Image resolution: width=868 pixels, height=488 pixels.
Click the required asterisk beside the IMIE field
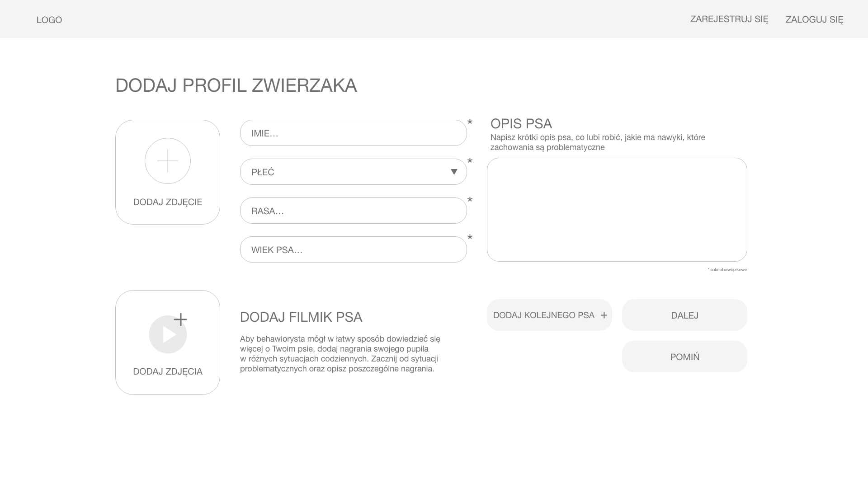[x=470, y=122]
